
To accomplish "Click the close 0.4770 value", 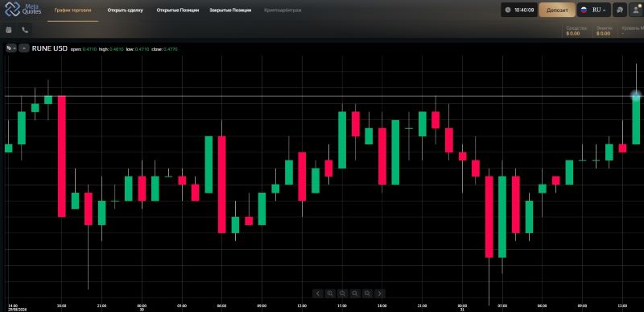I will pyautogui.click(x=171, y=49).
